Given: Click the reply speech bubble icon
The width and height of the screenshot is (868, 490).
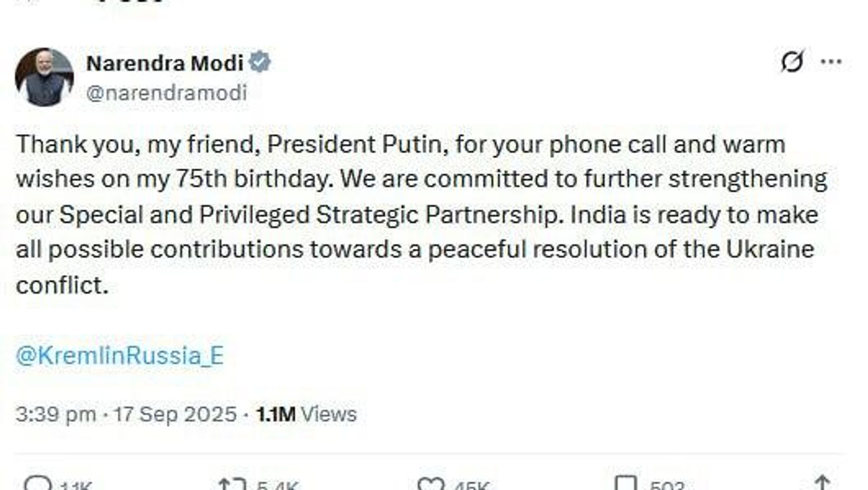Looking at the screenshot, I should pos(37,484).
